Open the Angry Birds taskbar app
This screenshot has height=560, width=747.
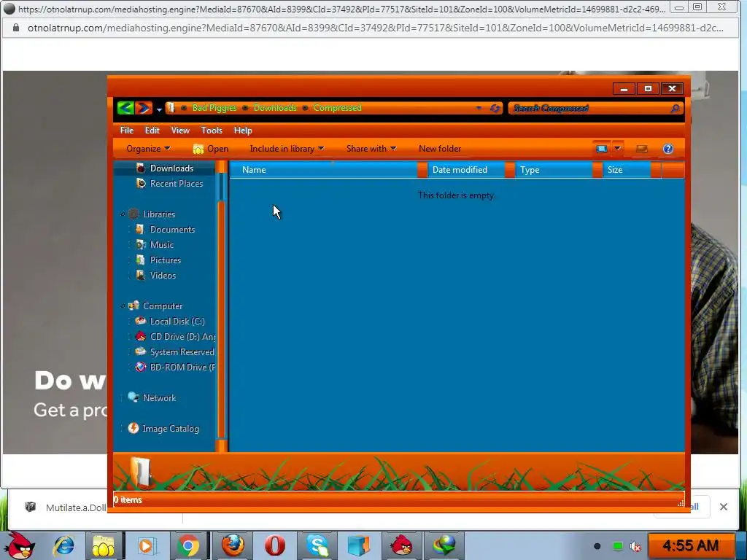(x=401, y=545)
